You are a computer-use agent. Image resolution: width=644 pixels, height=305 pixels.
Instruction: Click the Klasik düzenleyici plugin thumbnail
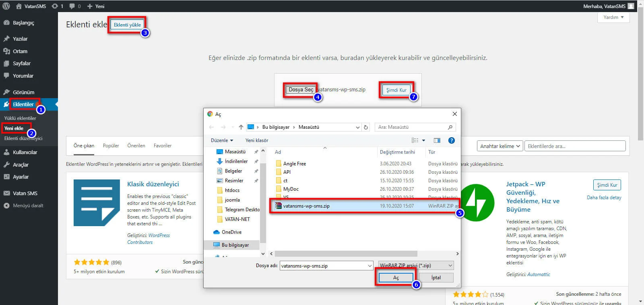[97, 203]
